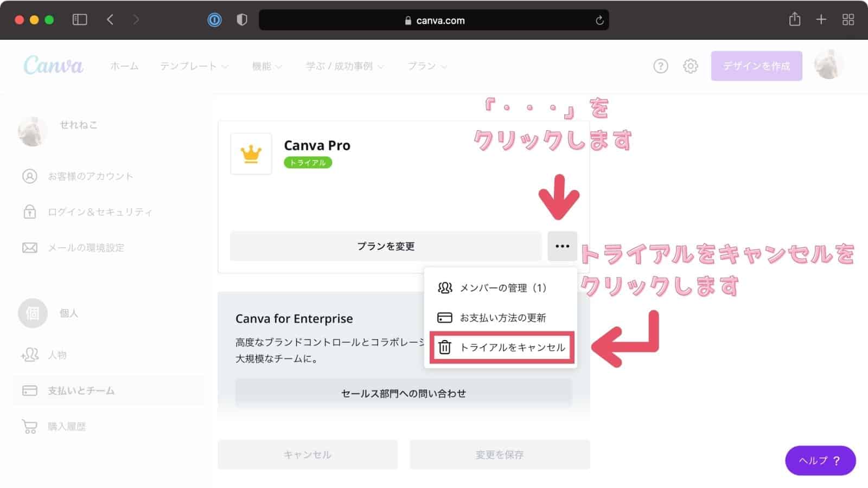
Task: Click Canva Pro plan title
Action: (x=317, y=145)
